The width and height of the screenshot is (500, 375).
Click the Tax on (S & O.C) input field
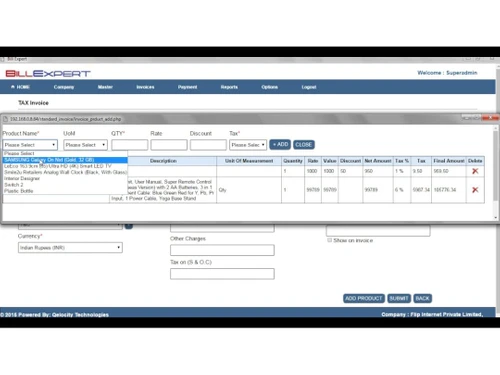pyautogui.click(x=222, y=274)
